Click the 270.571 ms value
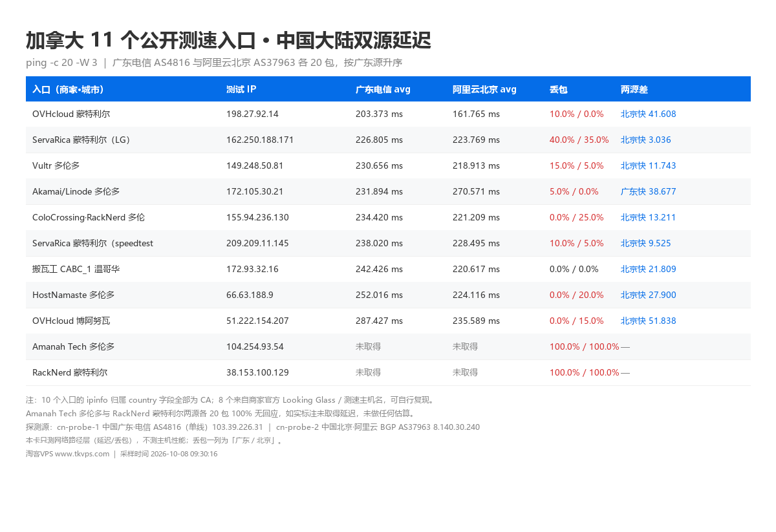This screenshot has width=776, height=532. 476,191
